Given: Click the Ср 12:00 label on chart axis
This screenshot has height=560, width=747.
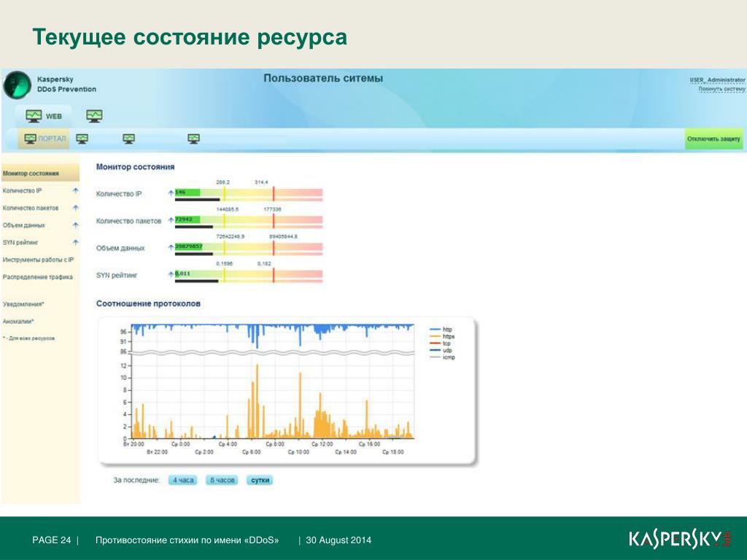Looking at the screenshot, I should tap(322, 444).
